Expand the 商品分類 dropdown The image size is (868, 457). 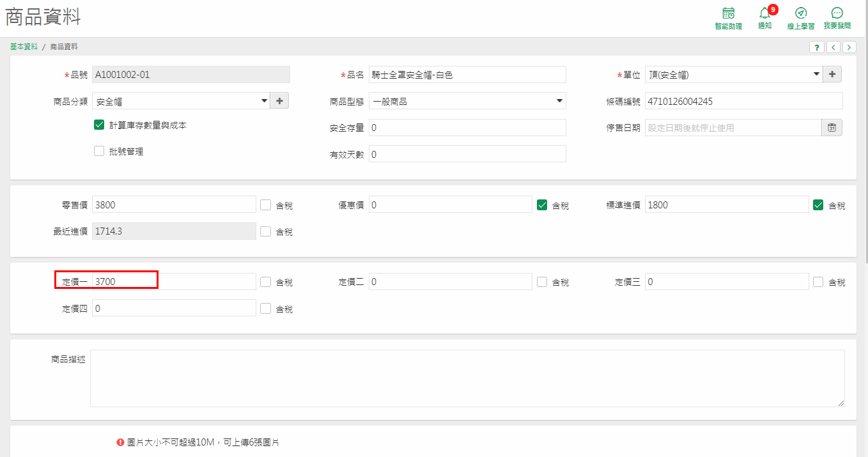click(x=265, y=101)
